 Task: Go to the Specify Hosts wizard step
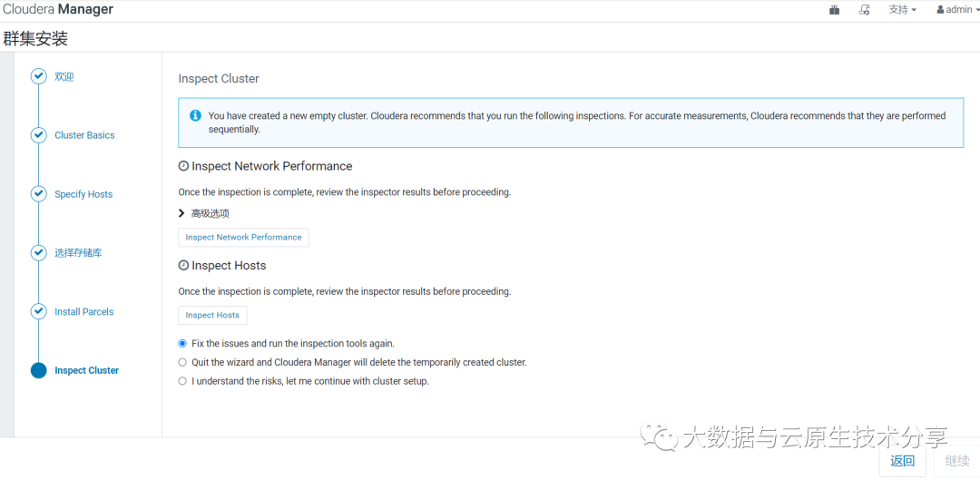click(83, 194)
